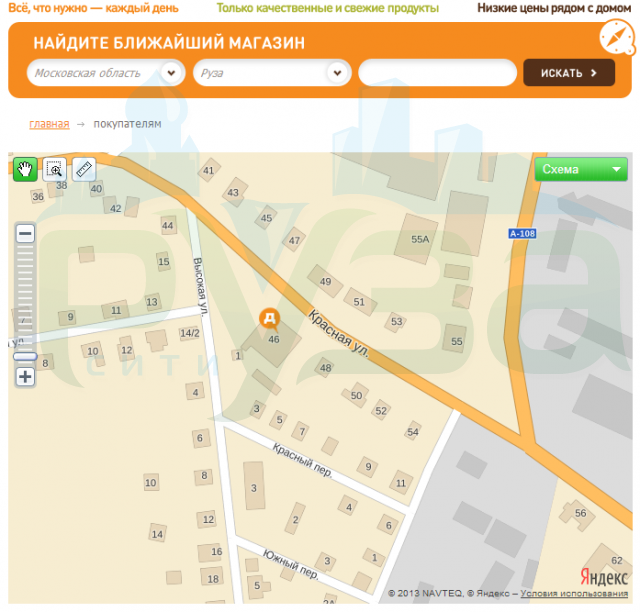The width and height of the screenshot is (640, 612).
Task: Expand the Схема map type dropdown
Action: [581, 169]
